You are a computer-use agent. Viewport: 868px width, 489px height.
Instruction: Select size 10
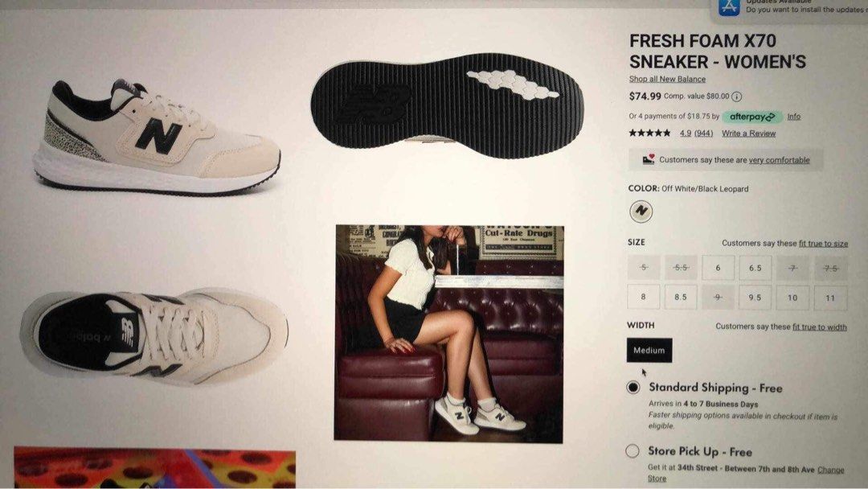tap(792, 298)
